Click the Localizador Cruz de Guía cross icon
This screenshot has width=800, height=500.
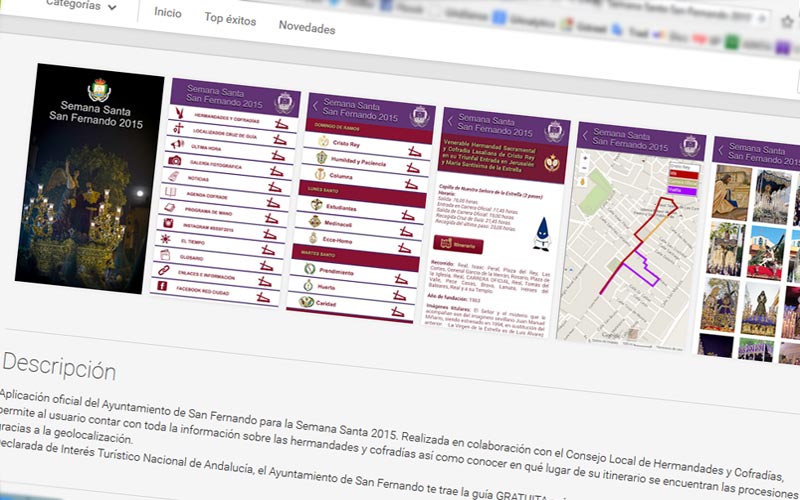tap(178, 128)
